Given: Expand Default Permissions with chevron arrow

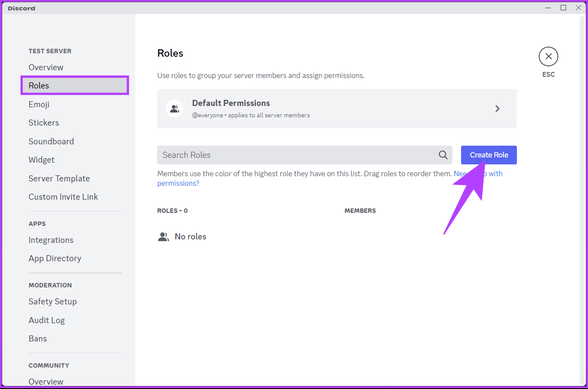Looking at the screenshot, I should point(497,109).
